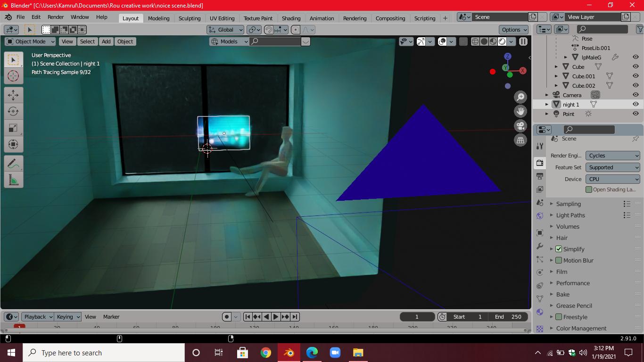The height and width of the screenshot is (362, 644).
Task: Switch perspective/orthographic view grid gizmo
Action: (x=520, y=140)
